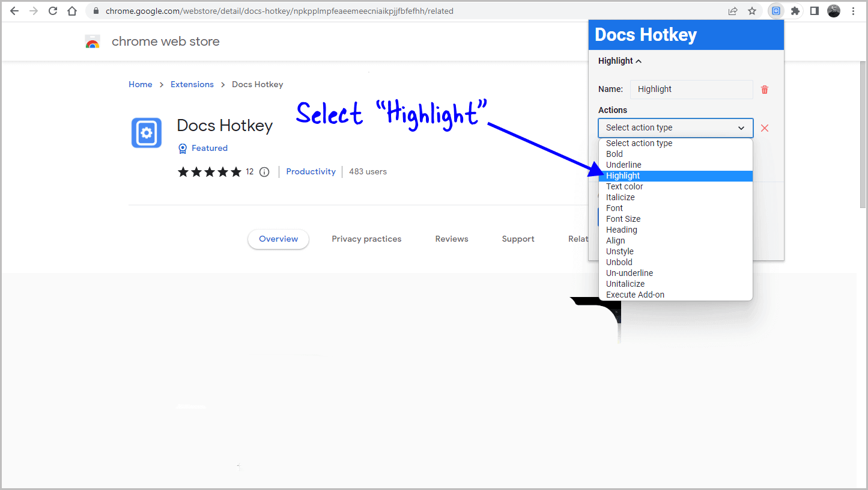
Task: Click inside the Name input field
Action: [x=691, y=89]
